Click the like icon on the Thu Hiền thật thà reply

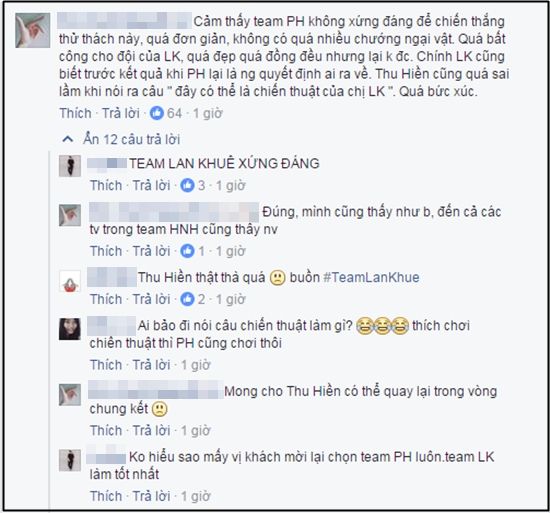tap(187, 299)
